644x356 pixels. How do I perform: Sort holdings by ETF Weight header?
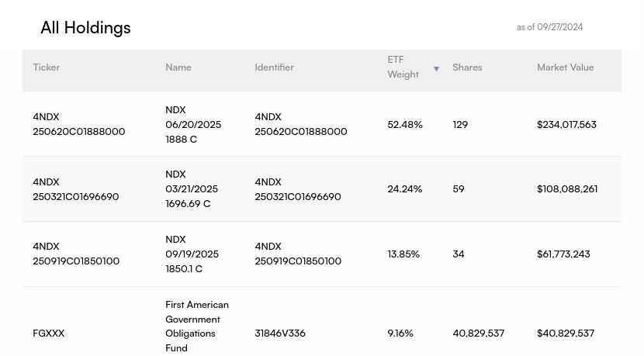[x=403, y=67]
